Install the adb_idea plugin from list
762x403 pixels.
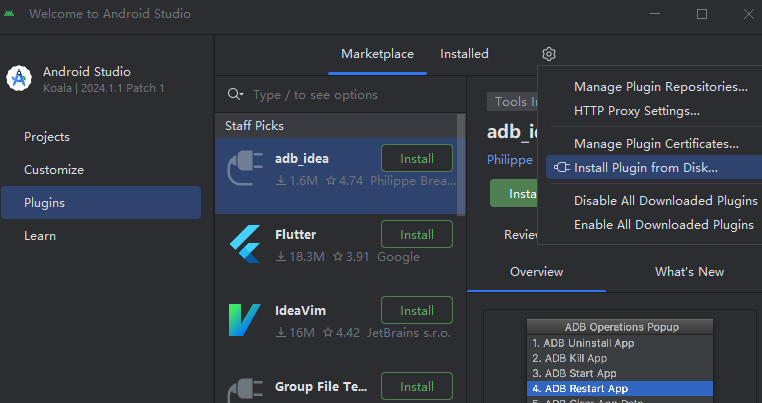[417, 158]
